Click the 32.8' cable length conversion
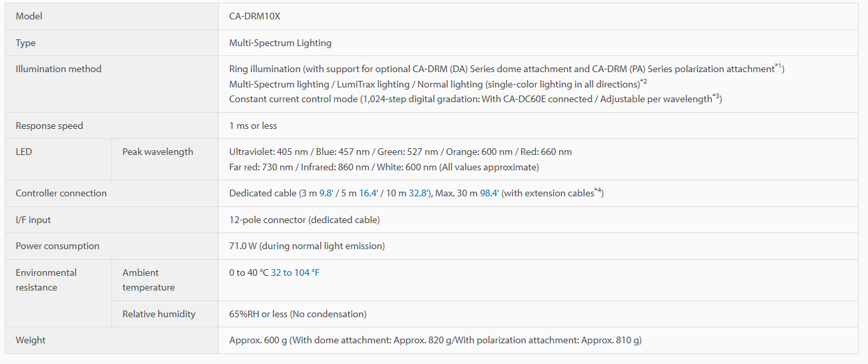 click(x=419, y=193)
